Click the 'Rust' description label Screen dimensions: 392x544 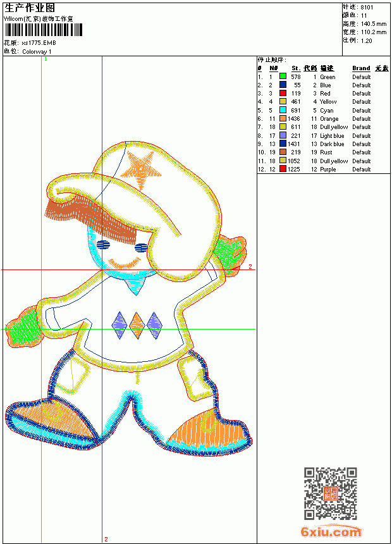coord(326,152)
